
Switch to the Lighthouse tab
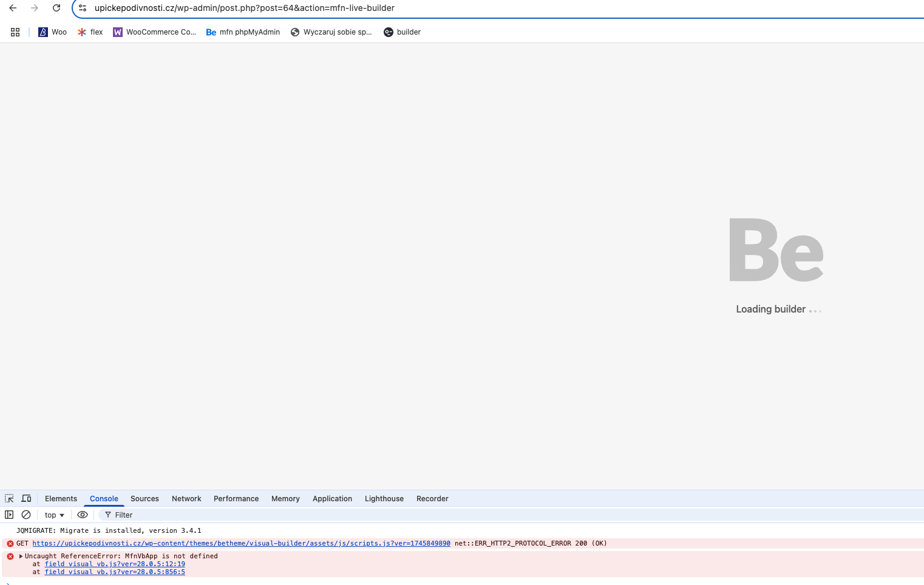[x=384, y=499]
